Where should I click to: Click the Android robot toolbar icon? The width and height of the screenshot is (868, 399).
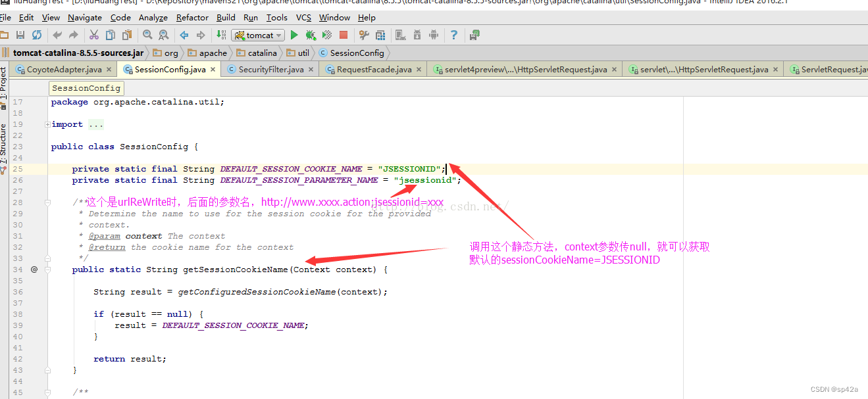pos(433,35)
